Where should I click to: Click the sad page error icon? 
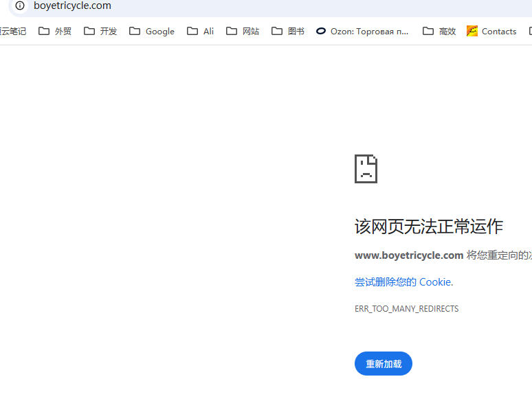click(x=366, y=169)
